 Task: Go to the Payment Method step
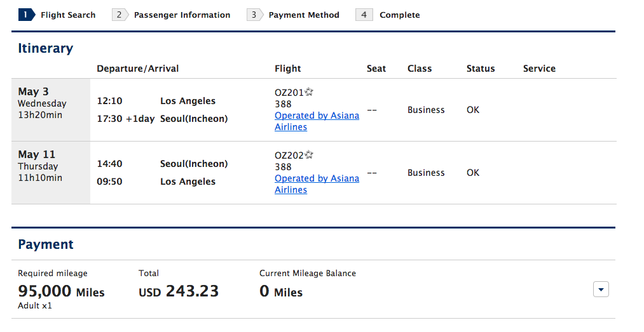coord(304,15)
